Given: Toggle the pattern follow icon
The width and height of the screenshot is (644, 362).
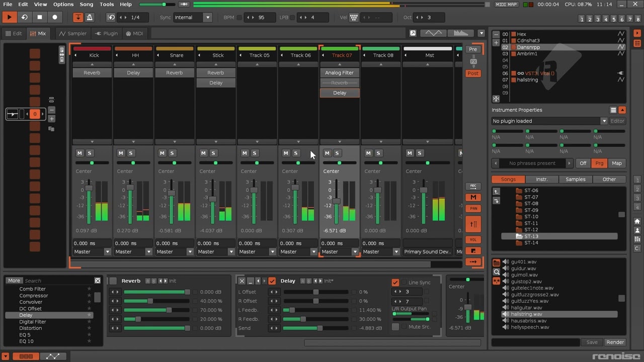Looking at the screenshot, I should [78, 17].
